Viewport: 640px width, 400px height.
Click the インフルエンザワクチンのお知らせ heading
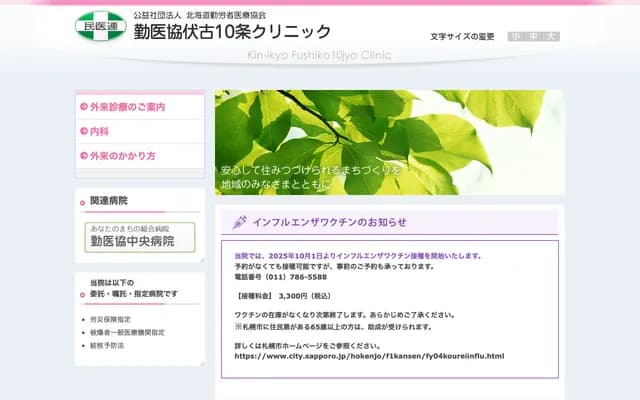329,222
